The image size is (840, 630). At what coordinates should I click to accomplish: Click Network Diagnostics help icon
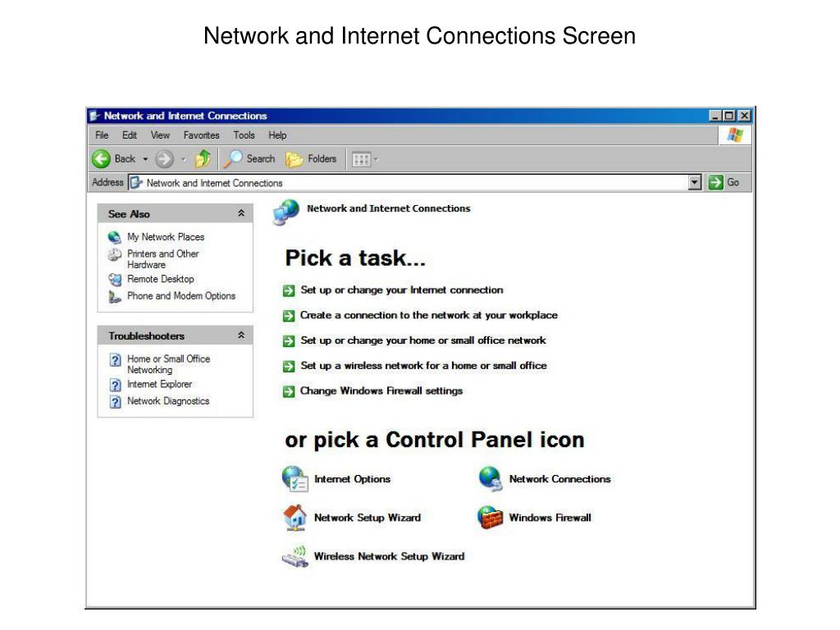pos(115,401)
